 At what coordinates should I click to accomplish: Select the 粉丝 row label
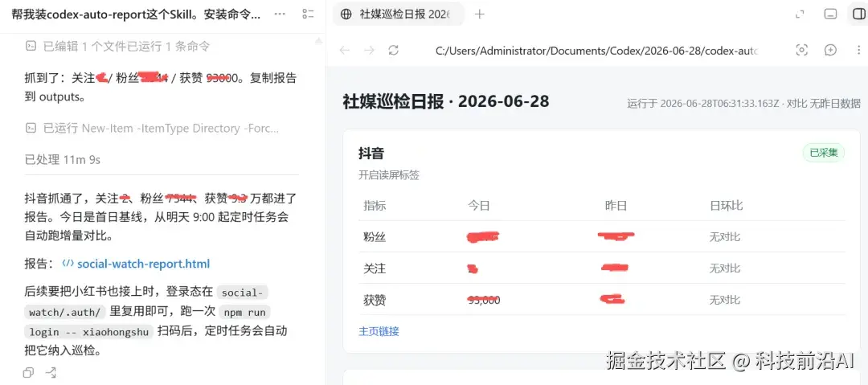click(x=375, y=237)
